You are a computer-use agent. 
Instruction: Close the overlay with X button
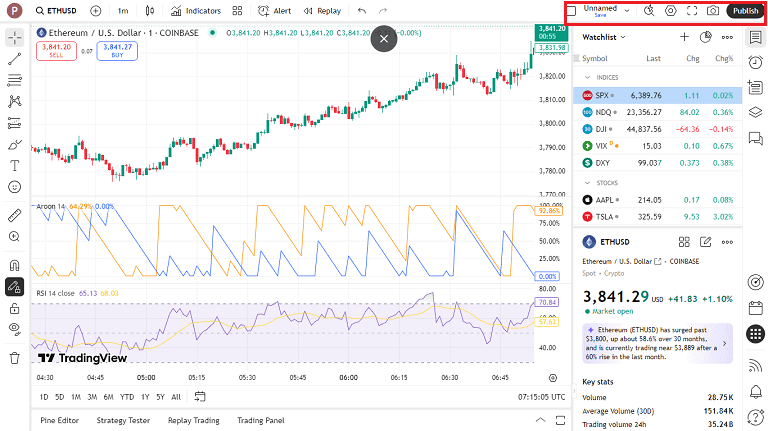tap(384, 39)
